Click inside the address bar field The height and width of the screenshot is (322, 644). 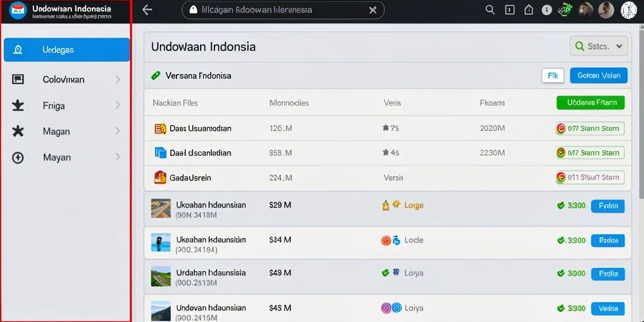(x=283, y=10)
